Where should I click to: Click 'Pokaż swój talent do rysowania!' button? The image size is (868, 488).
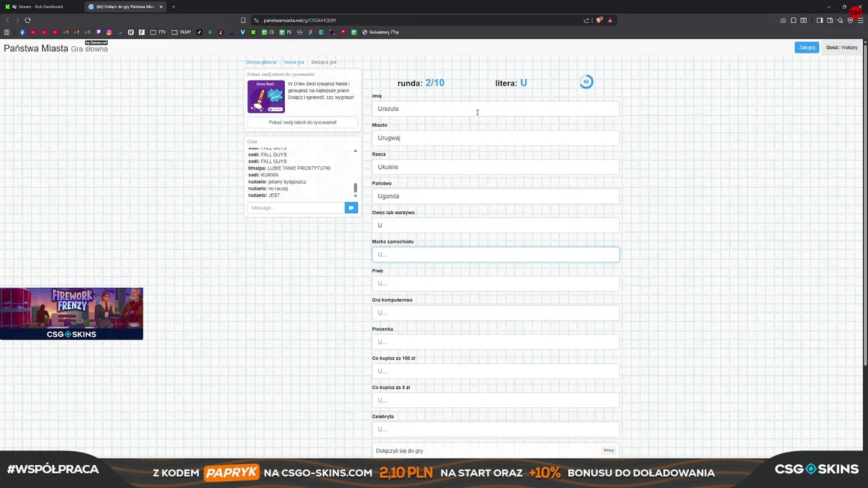[x=302, y=123]
